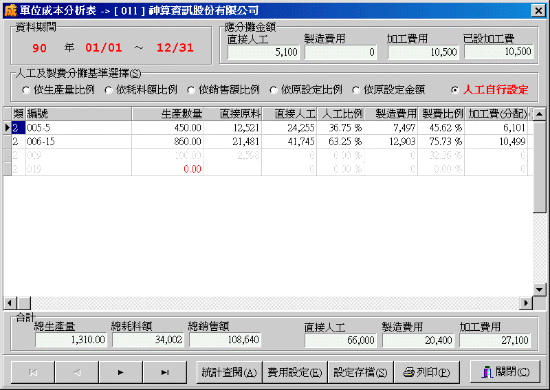Viewport: 550px width, 390px height.
Task: Click the 編號 column header
Action: tap(79, 114)
